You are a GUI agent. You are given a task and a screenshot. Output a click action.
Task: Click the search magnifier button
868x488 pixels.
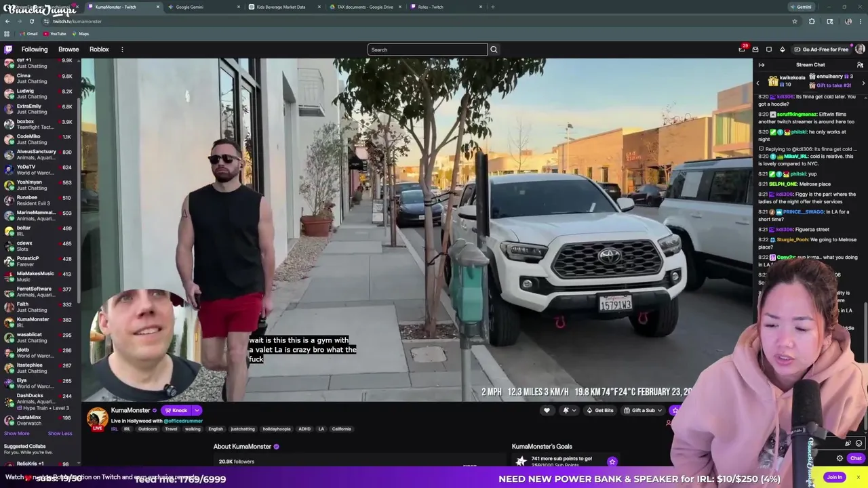pos(494,49)
